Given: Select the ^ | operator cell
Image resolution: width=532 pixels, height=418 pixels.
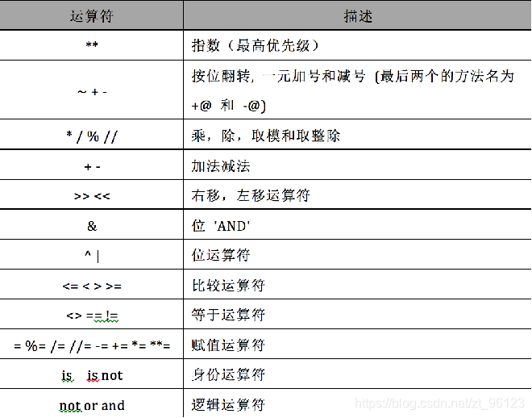Looking at the screenshot, I should 92,255.
